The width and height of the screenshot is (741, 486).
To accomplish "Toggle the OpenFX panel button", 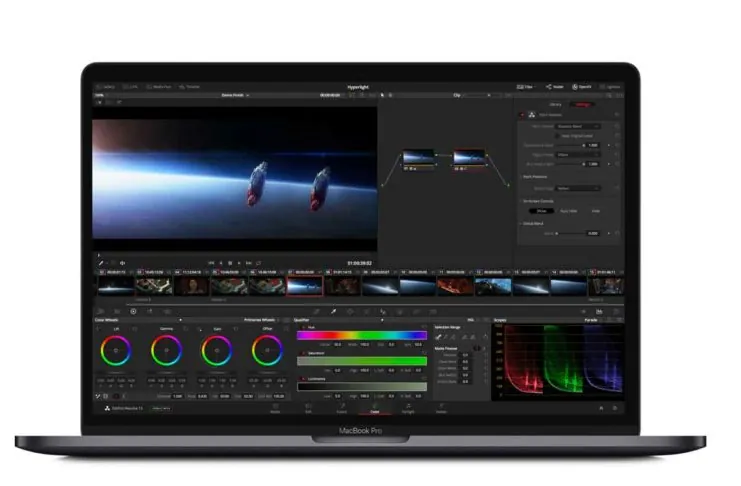I will click(582, 87).
